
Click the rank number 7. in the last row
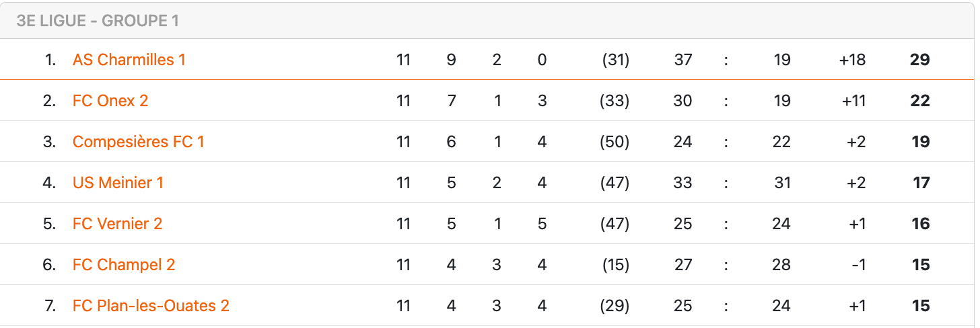[50, 306]
